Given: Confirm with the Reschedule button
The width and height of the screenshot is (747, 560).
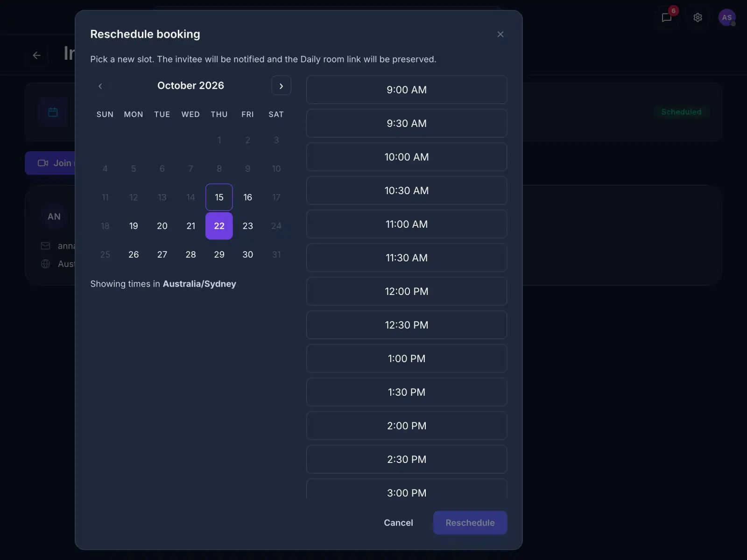Looking at the screenshot, I should click(x=470, y=523).
